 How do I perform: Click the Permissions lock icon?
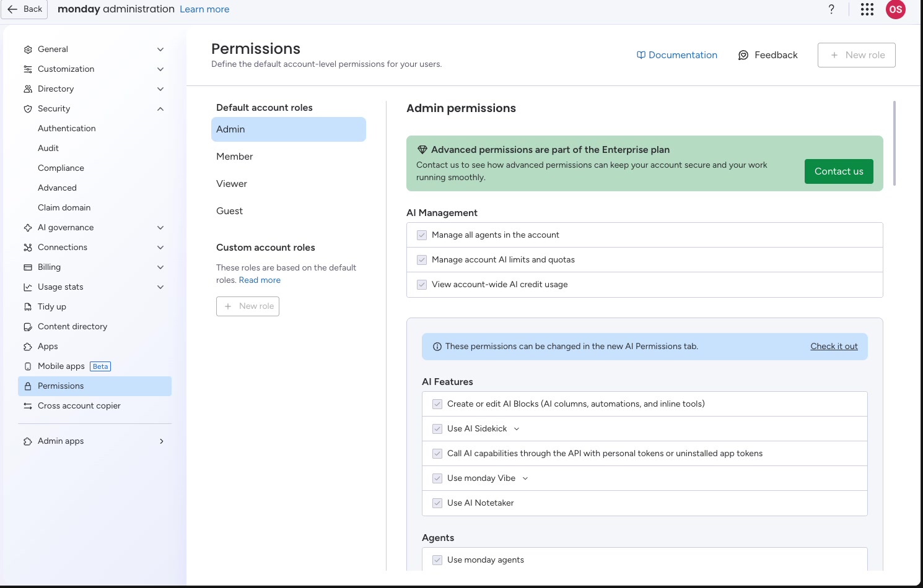point(28,386)
